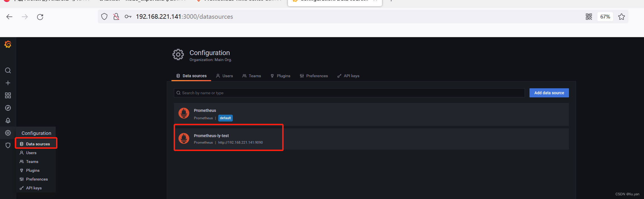This screenshot has width=644, height=199.
Task: Switch to the Preferences tab
Action: click(314, 76)
